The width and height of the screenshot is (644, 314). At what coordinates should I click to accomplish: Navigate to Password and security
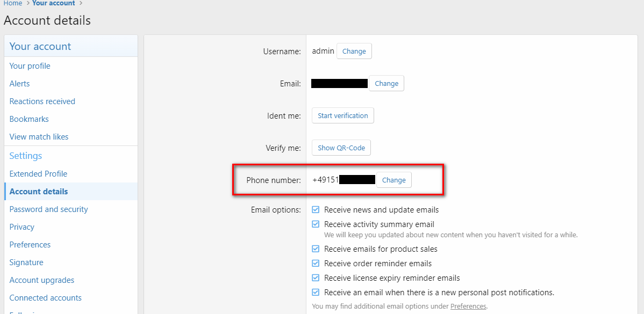(49, 209)
